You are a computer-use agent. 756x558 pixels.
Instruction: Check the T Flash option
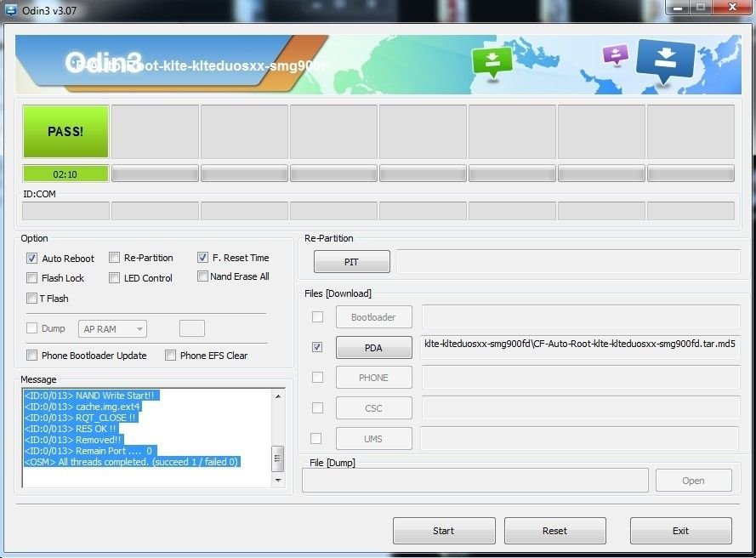[31, 298]
